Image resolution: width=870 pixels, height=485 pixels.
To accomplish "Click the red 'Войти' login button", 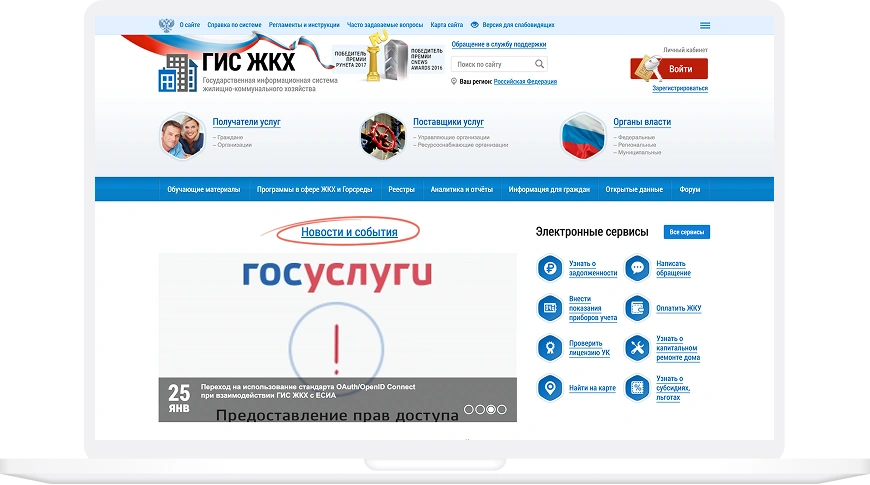I will (x=669, y=69).
